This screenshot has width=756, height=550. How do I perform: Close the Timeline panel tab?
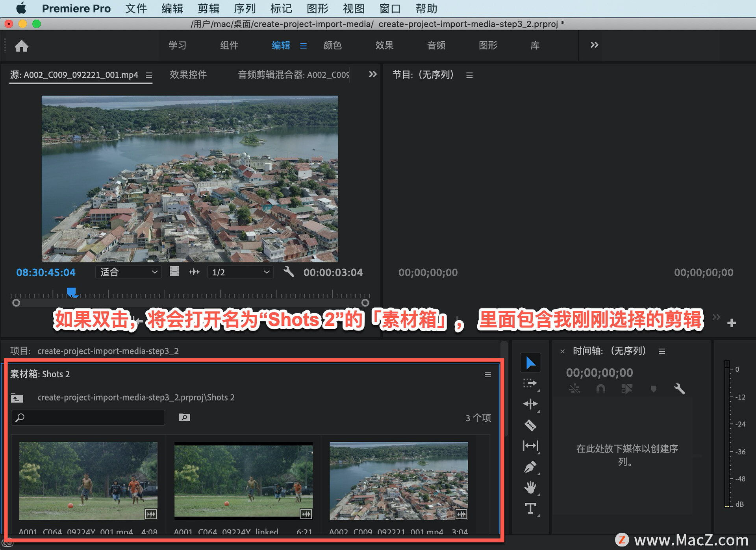click(562, 351)
